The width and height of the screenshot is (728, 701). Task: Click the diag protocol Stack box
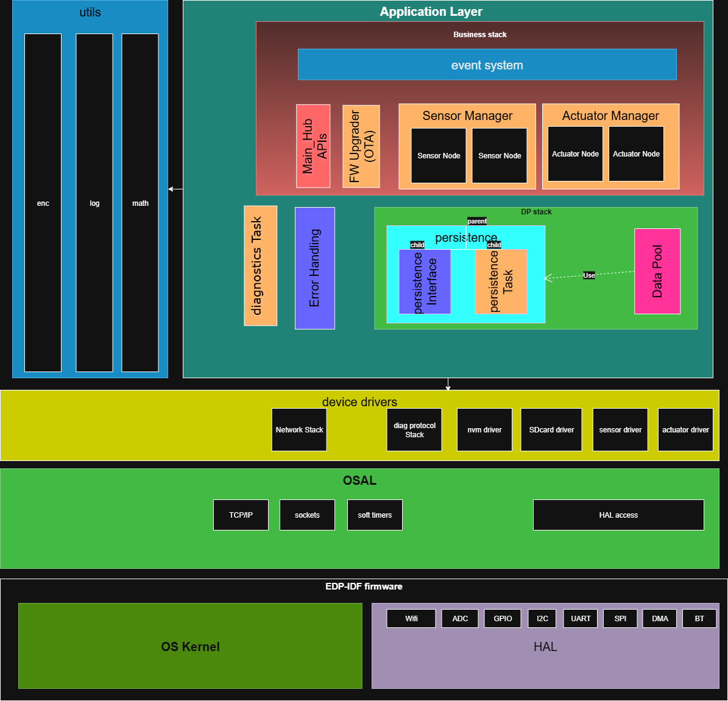click(414, 429)
